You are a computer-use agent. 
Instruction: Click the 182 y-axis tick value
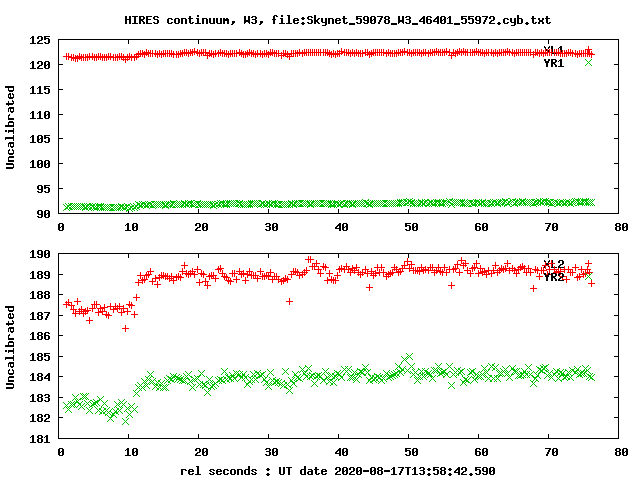point(40,418)
